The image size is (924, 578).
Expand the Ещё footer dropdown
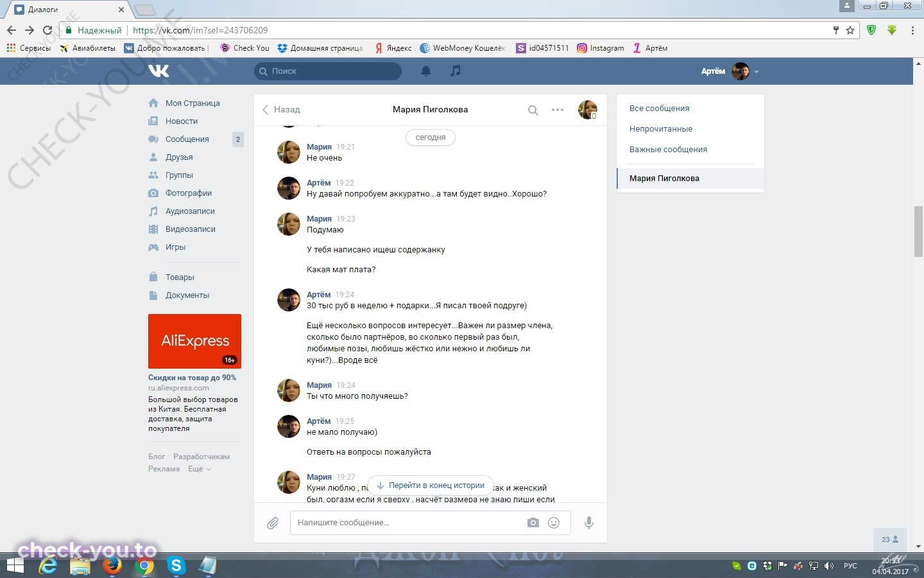pos(199,469)
